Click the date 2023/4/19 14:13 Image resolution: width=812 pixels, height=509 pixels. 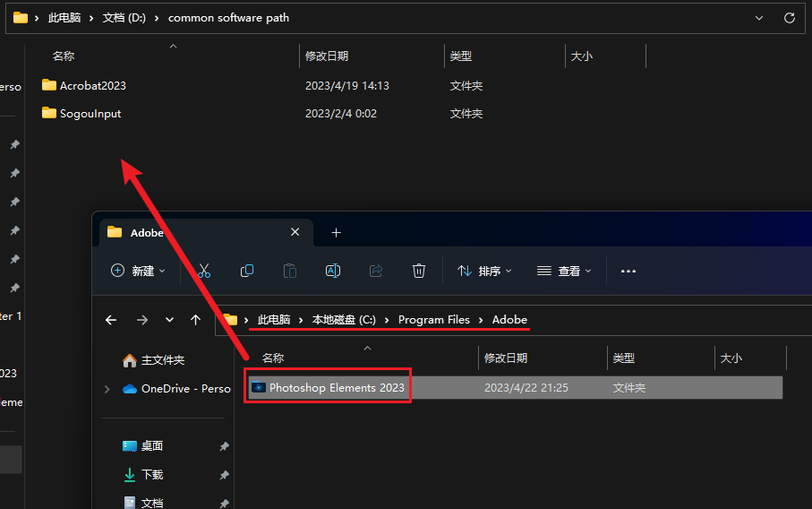pos(347,85)
